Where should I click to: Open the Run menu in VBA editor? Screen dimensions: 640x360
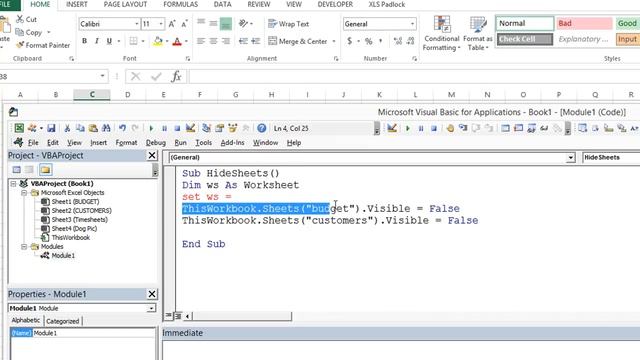click(180, 142)
